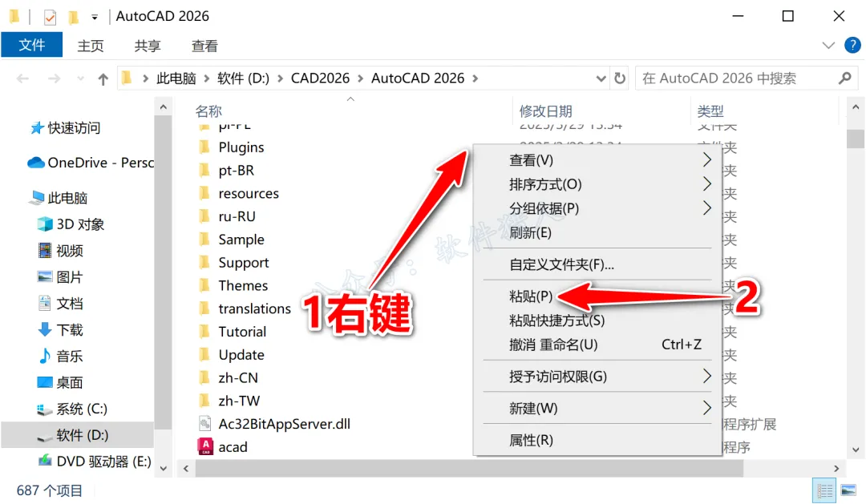Open the 查看 ribbon tab
This screenshot has width=866, height=504.
[x=204, y=46]
